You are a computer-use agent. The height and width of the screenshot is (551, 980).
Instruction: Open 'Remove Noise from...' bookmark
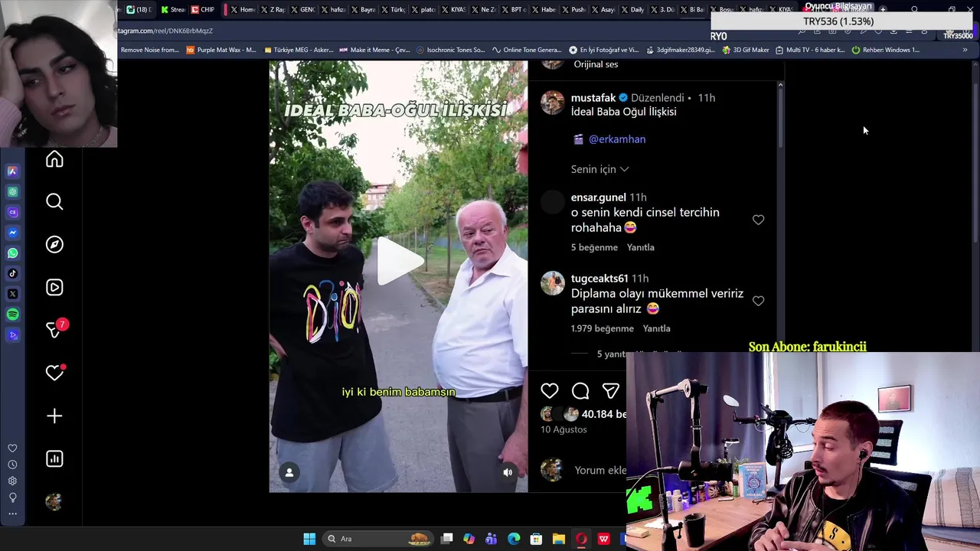[x=150, y=50]
